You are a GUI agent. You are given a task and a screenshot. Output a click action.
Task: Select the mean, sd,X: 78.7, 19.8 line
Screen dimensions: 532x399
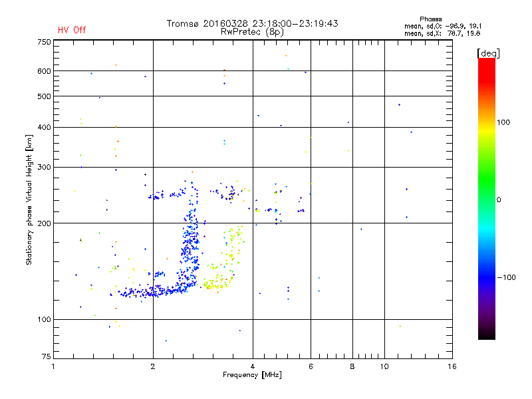tap(442, 33)
